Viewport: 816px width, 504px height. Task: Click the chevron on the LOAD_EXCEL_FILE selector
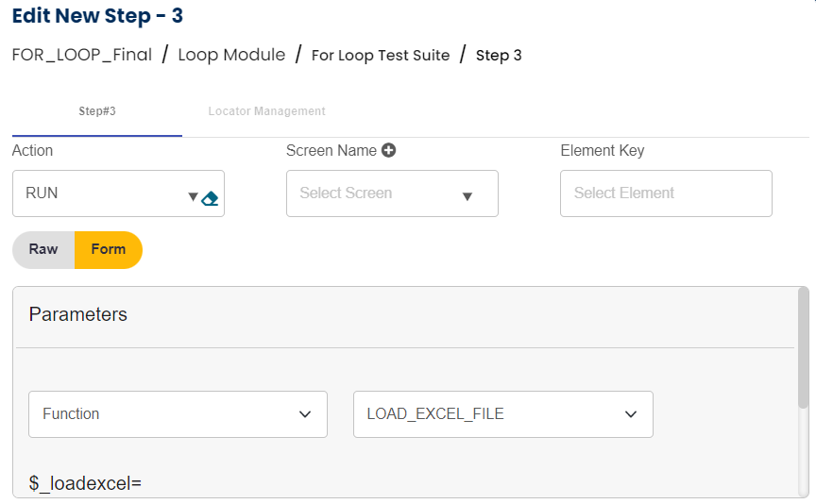coord(631,414)
